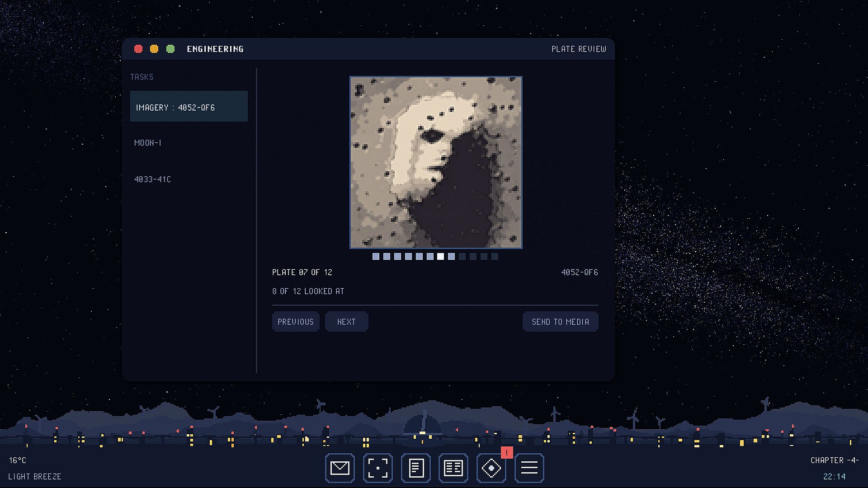Jump to the last plate indicator square
The height and width of the screenshot is (488, 868).
(x=495, y=257)
